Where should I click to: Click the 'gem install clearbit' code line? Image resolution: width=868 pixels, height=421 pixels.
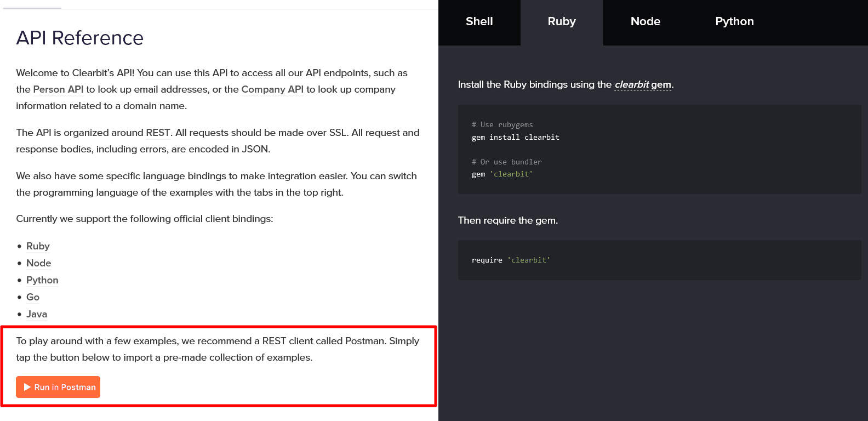tap(515, 138)
